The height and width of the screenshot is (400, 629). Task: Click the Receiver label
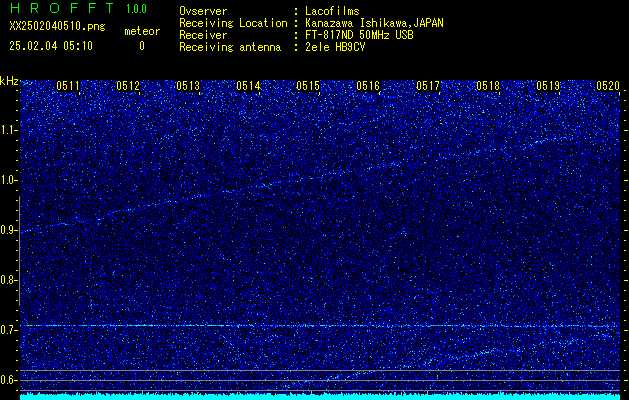tap(203, 35)
